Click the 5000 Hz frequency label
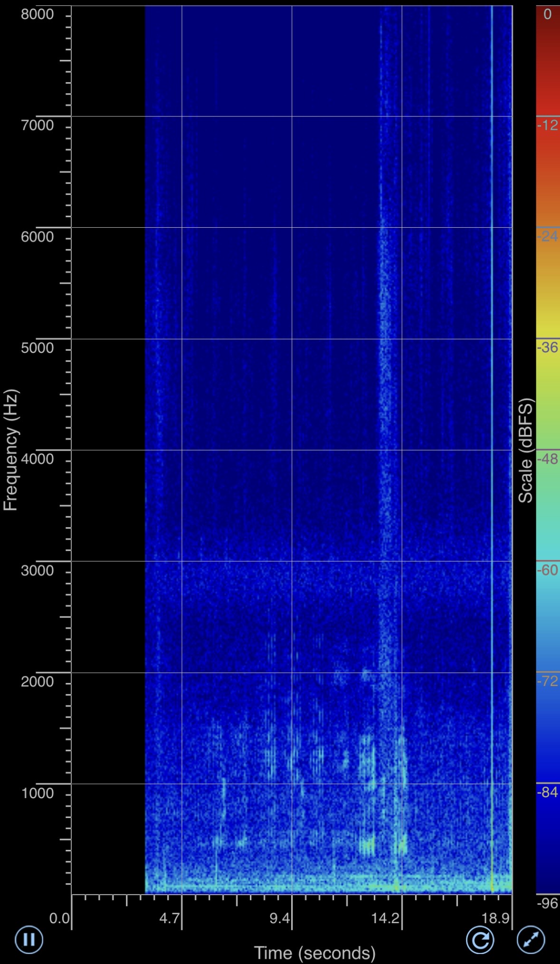560x964 pixels. pos(37,348)
